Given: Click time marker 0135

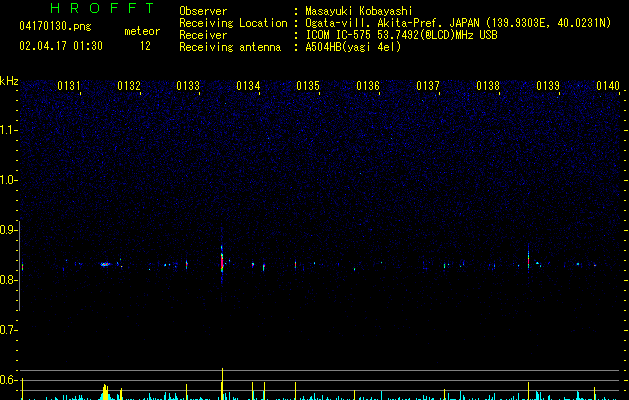Looking at the screenshot, I should 308,86.
